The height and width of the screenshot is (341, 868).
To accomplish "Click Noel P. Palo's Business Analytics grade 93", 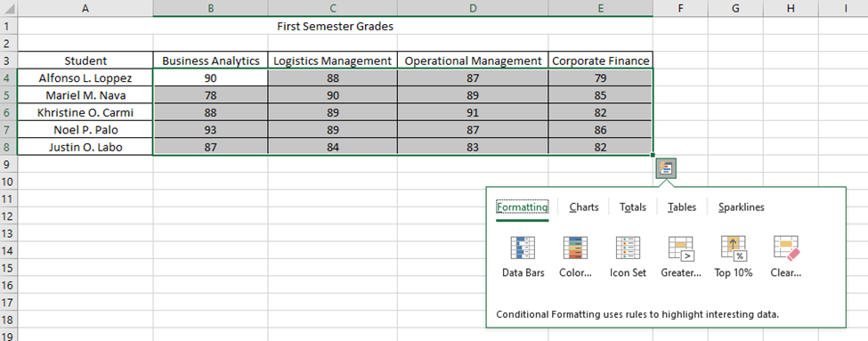I will point(210,130).
